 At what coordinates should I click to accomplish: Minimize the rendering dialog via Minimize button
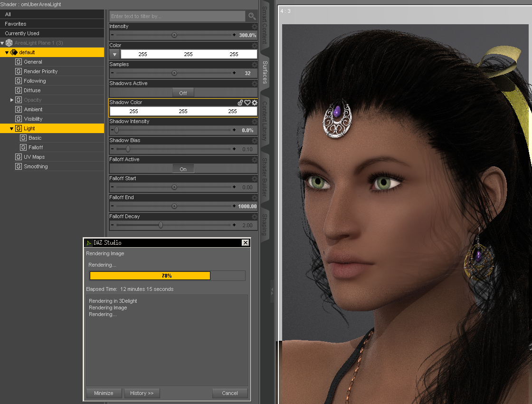point(104,393)
